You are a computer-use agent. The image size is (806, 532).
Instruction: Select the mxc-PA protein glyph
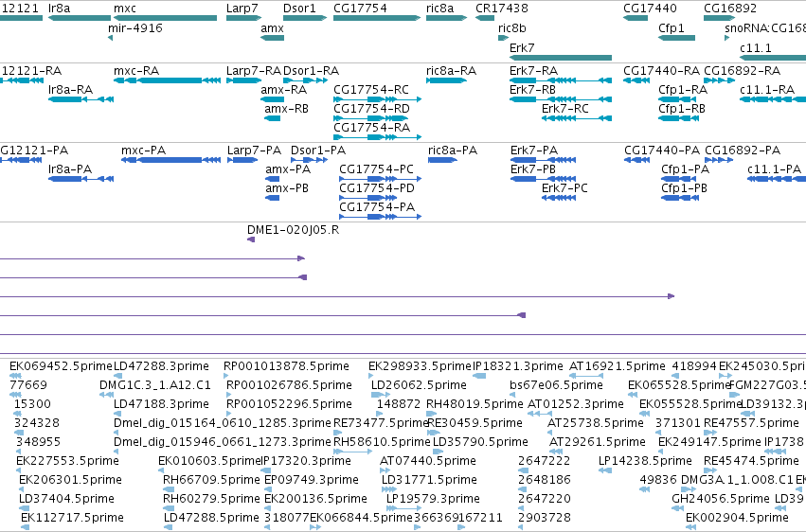[x=171, y=160]
